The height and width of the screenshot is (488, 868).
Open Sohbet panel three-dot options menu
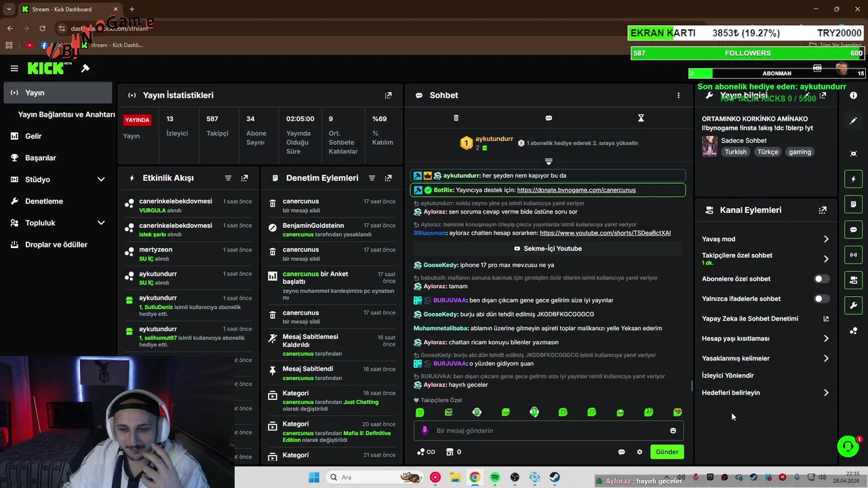pyautogui.click(x=678, y=96)
